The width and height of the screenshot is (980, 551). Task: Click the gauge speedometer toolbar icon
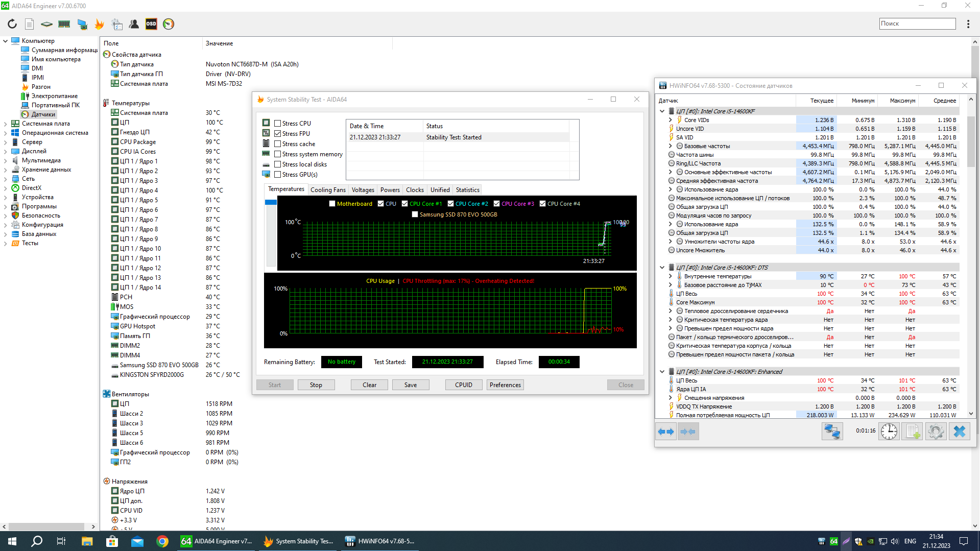click(x=169, y=24)
